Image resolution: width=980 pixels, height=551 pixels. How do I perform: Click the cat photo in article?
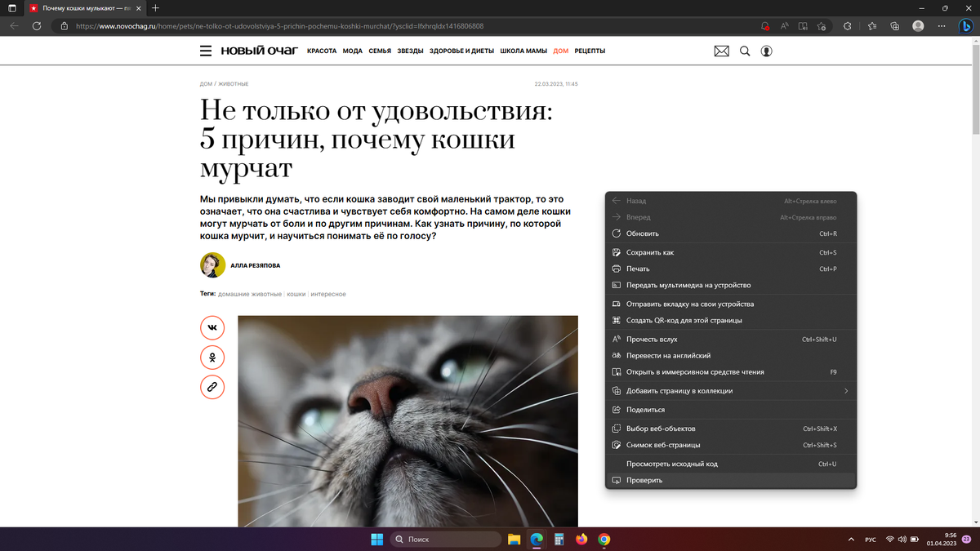[408, 421]
